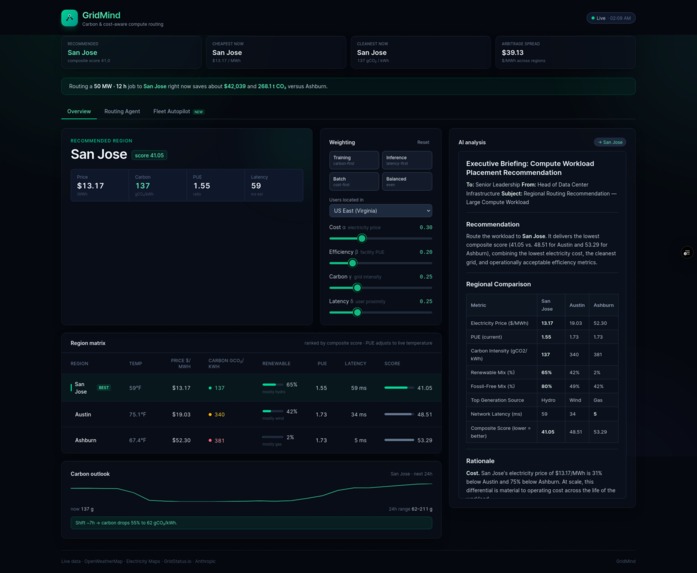The image size is (697, 573).
Task: Adjust the Cost electricity price slider
Action: click(x=381, y=238)
